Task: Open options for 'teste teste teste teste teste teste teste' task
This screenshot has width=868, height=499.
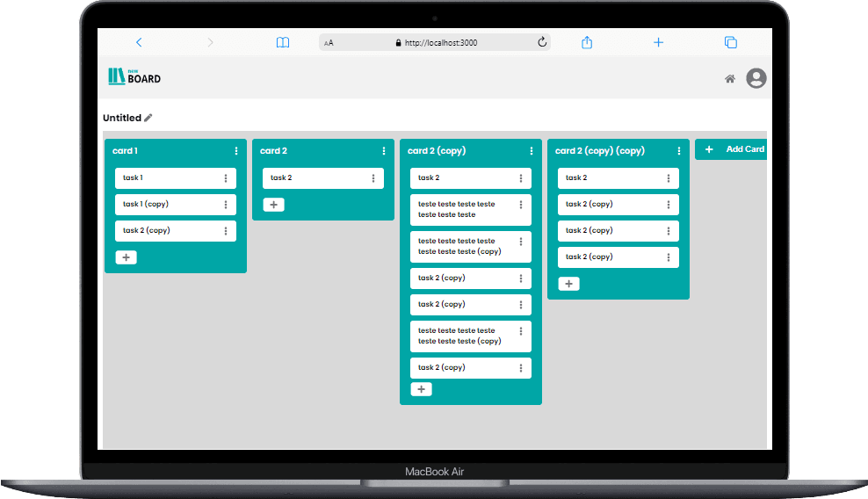Action: pyautogui.click(x=521, y=205)
